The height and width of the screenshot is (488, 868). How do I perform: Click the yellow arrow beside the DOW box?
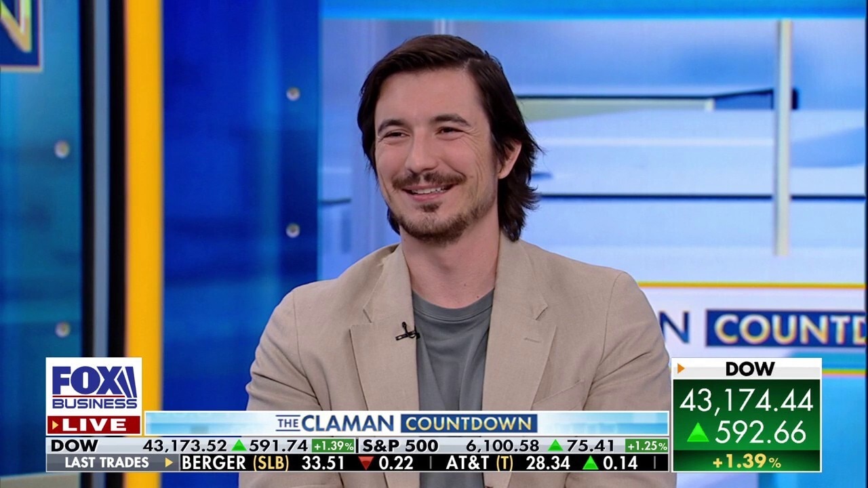pyautogui.click(x=679, y=369)
